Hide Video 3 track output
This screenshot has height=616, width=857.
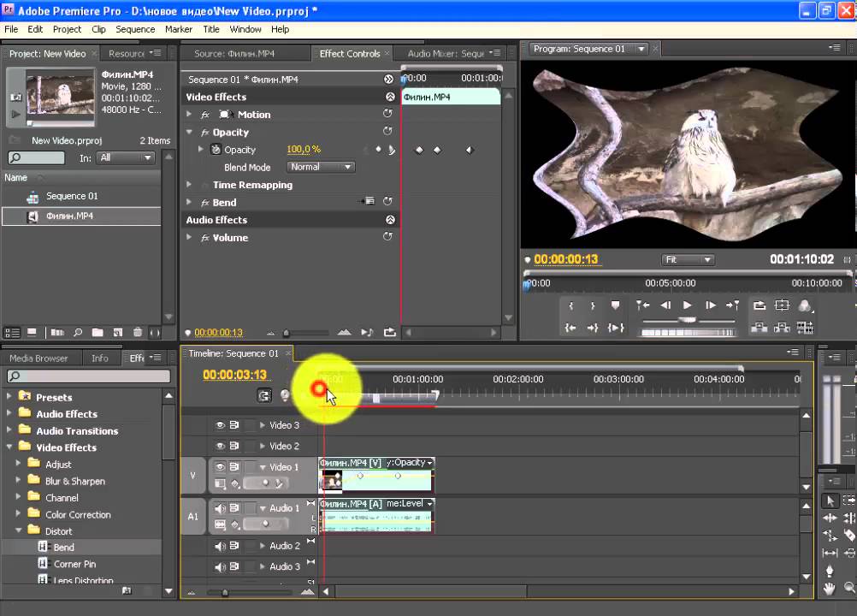click(220, 425)
